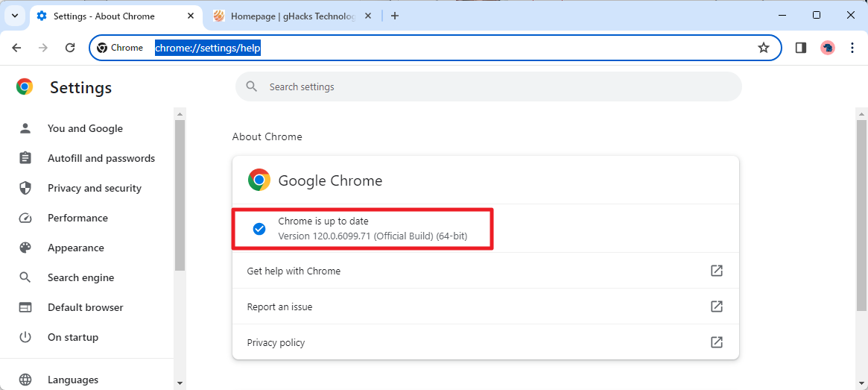Click the Settings page title

[x=80, y=87]
